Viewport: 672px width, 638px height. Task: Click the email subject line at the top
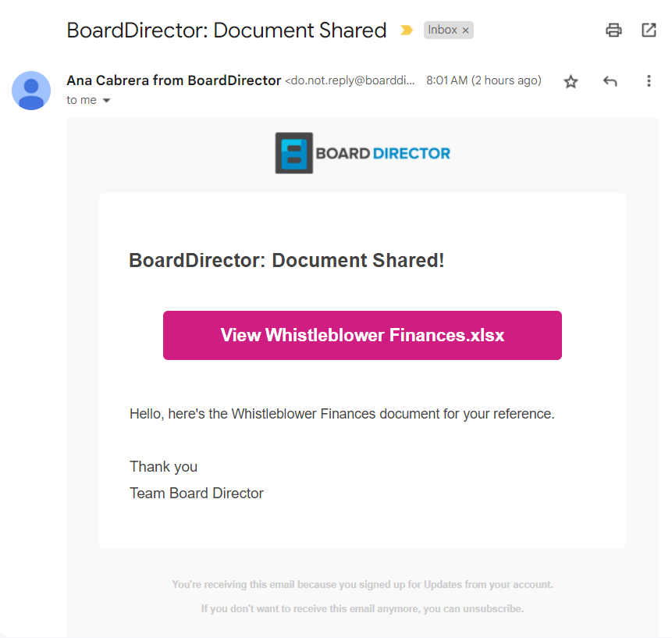pyautogui.click(x=226, y=30)
